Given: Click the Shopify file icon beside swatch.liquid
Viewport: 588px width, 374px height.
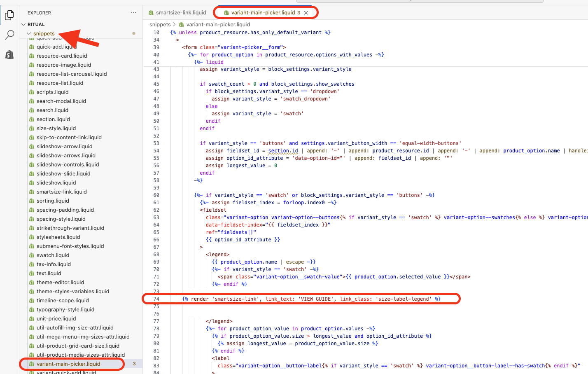Looking at the screenshot, I should pos(32,255).
